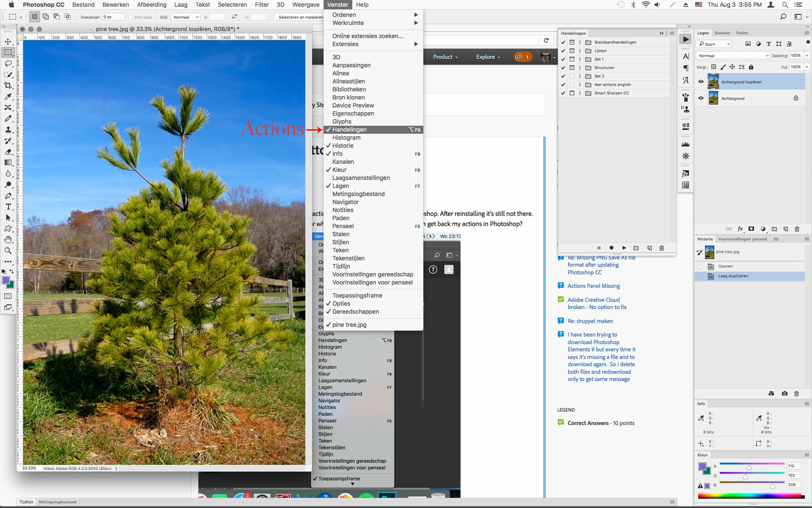This screenshot has width=812, height=508.
Task: Expand the Standaardhandelingen action set
Action: (580, 42)
